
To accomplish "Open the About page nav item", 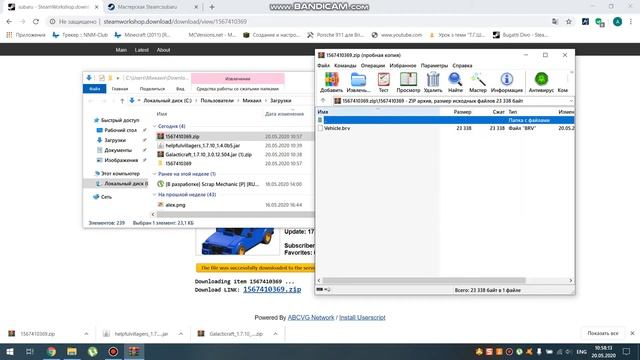I will (x=163, y=50).
